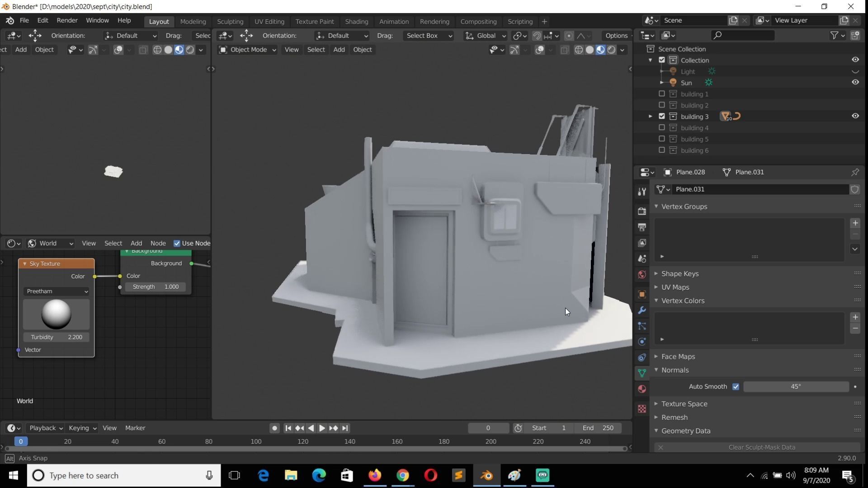868x488 pixels.
Task: Switch to the Modeling workspace tab
Action: tap(193, 22)
